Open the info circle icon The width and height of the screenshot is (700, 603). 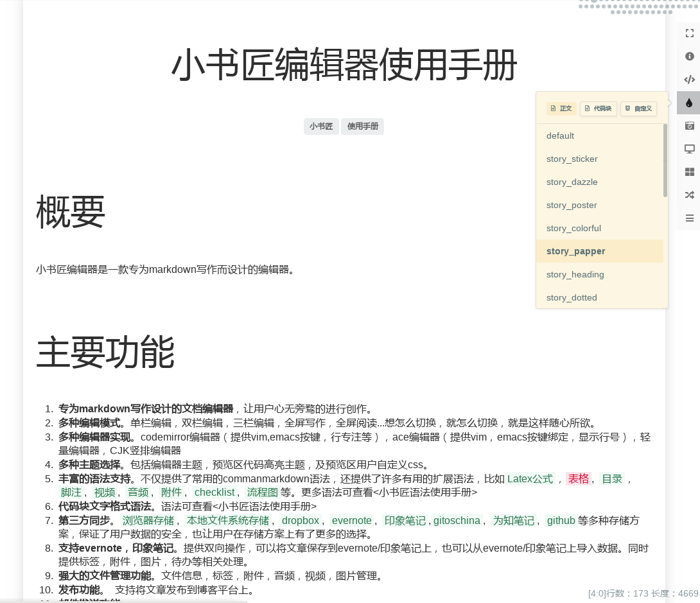point(689,57)
